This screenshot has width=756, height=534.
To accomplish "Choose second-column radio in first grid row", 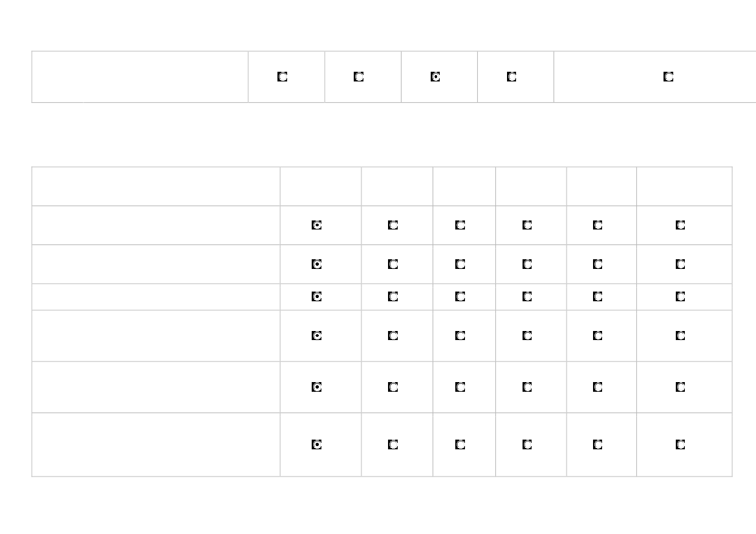I will (x=393, y=226).
